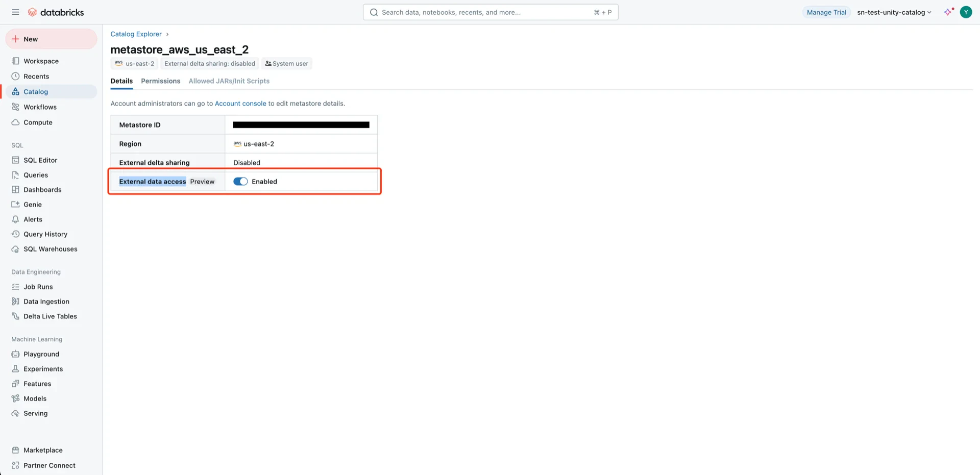Switch to the Details tab

coord(121,81)
